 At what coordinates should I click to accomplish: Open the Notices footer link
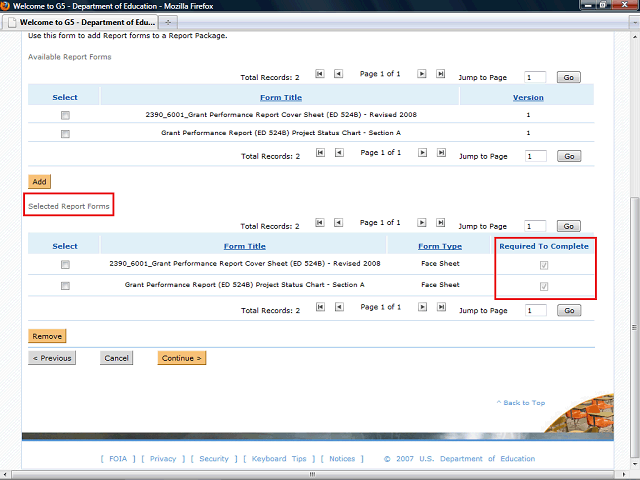pyautogui.click(x=342, y=459)
